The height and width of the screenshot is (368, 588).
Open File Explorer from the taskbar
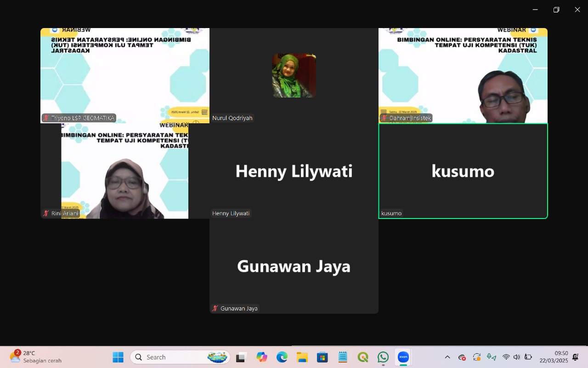[x=302, y=357]
